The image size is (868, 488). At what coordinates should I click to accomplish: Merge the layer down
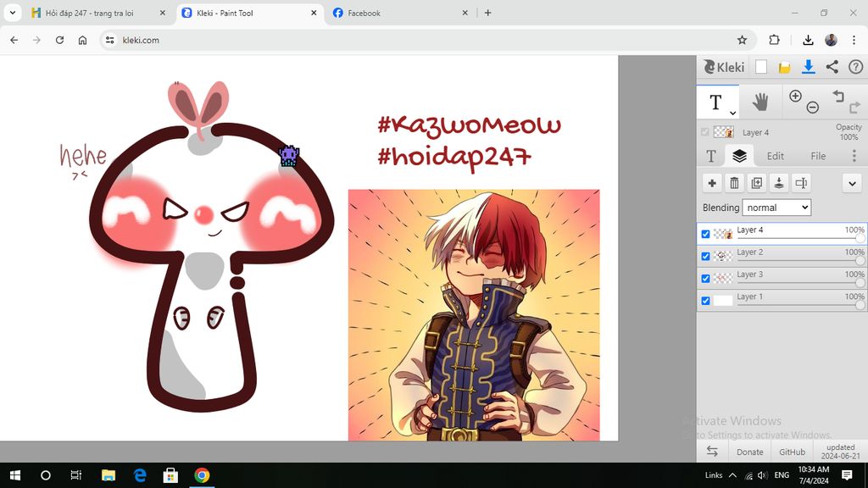(x=778, y=183)
